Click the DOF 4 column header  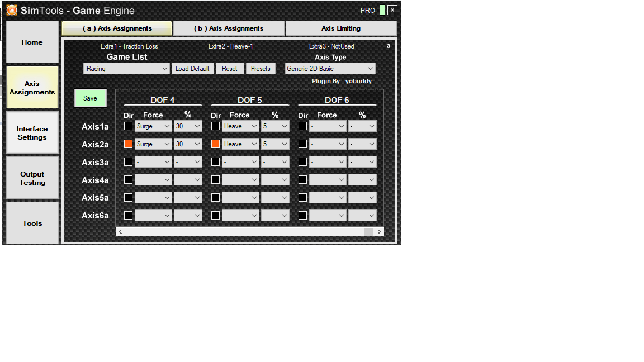tap(162, 100)
